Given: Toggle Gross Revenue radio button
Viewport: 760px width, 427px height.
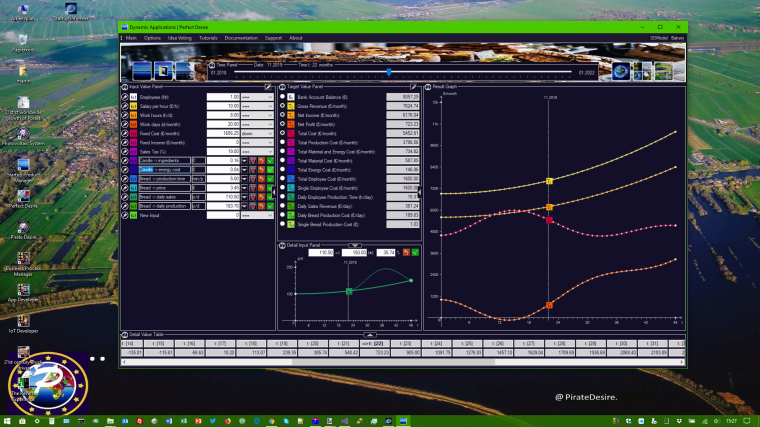Looking at the screenshot, I should pyautogui.click(x=282, y=106).
